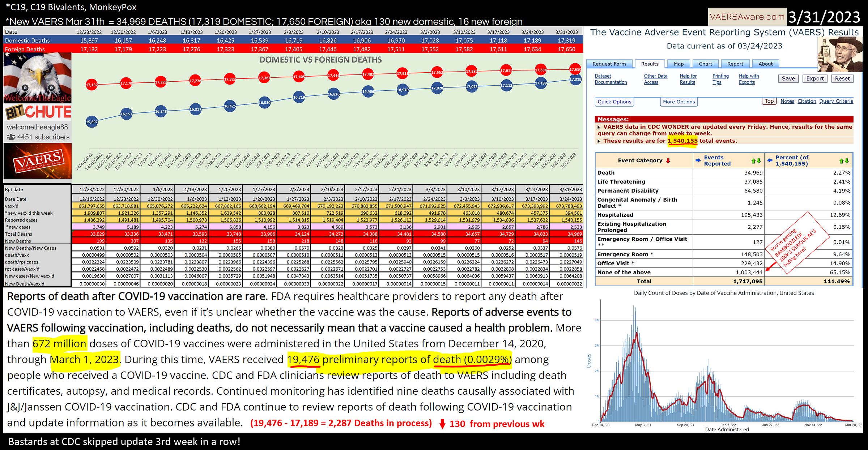Click the 'Daily Count of Doses' chart title
The width and height of the screenshot is (868, 450).
(x=724, y=293)
